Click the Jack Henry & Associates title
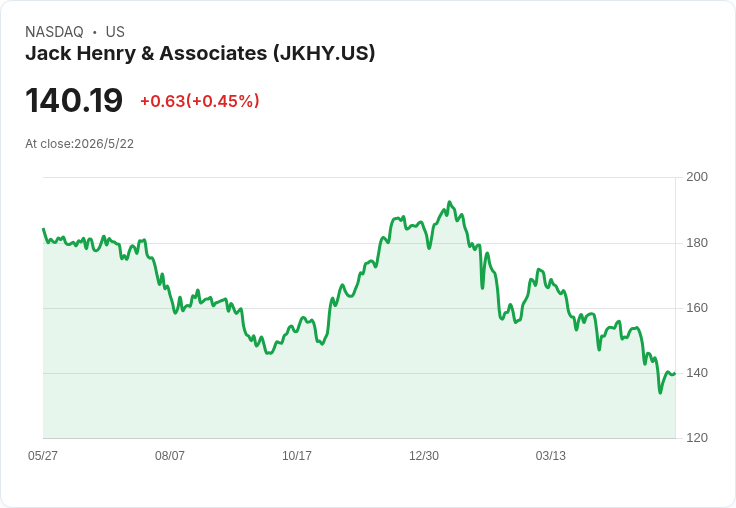Screen dimensions: 736x508 (200, 53)
